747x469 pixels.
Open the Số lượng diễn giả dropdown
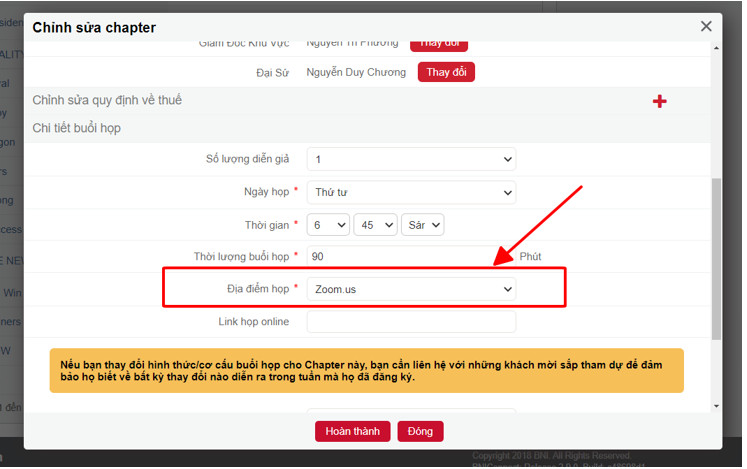(x=411, y=159)
